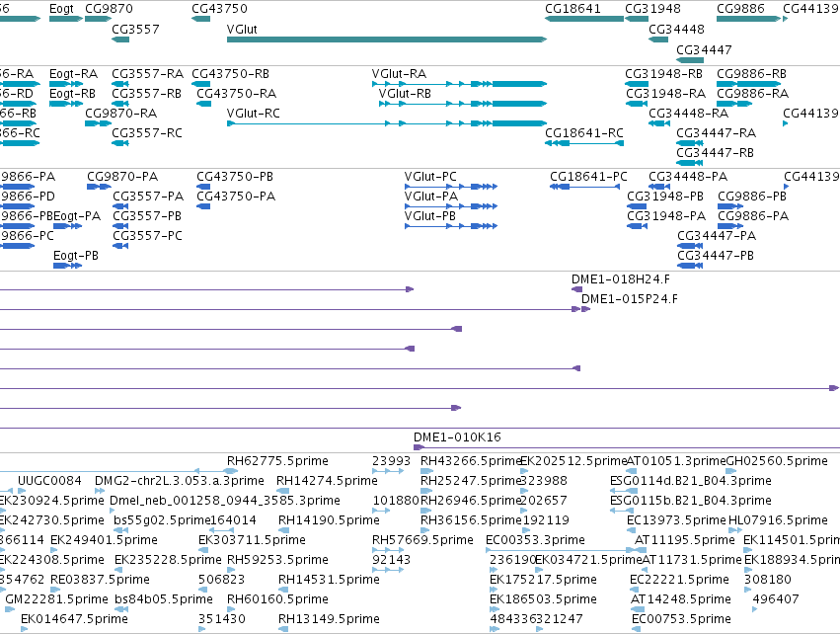The image size is (840, 634).
Task: Select transcript CG9870-RA
Action: [98, 123]
